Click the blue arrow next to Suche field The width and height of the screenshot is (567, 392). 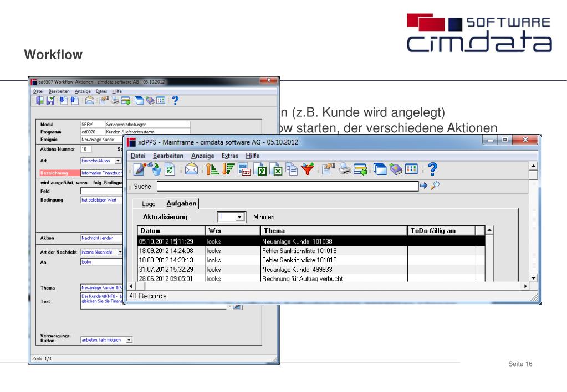423,185
